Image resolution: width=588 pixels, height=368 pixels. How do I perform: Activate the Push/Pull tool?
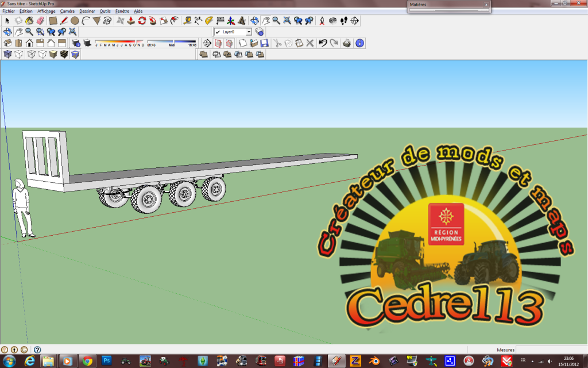[x=131, y=21]
